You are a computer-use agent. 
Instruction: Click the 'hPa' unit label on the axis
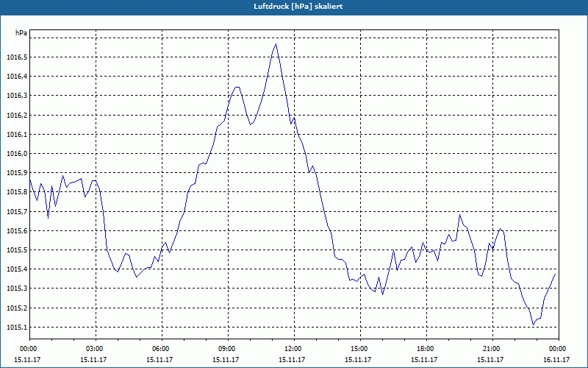click(21, 33)
